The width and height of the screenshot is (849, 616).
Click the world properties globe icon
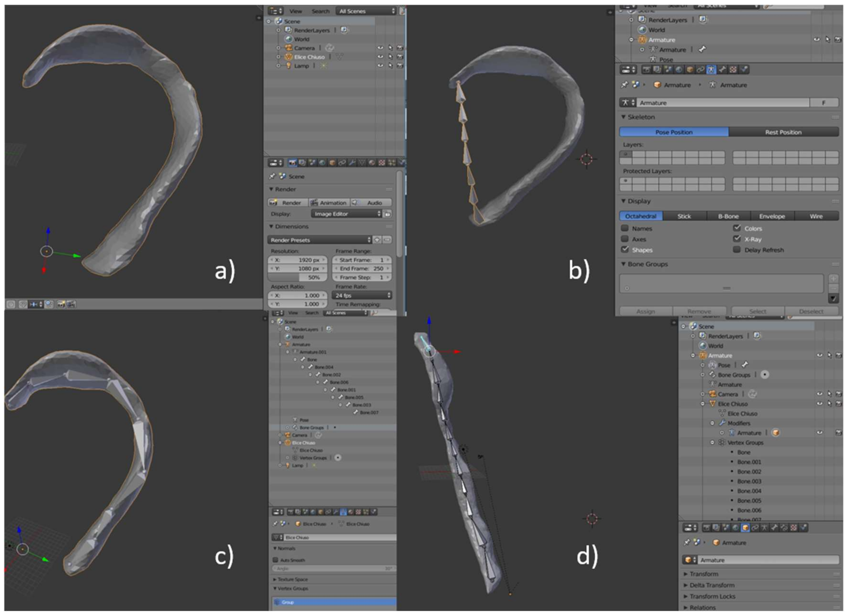322,163
